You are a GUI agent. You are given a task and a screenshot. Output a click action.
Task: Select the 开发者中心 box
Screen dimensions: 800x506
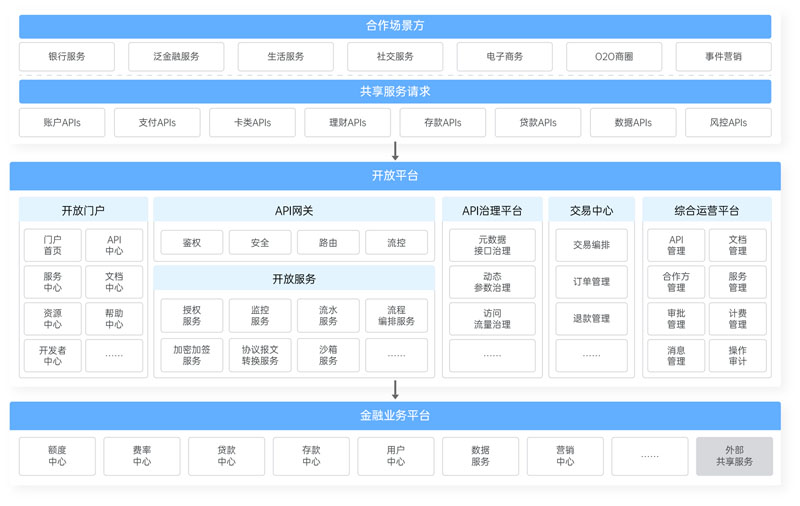[53, 356]
